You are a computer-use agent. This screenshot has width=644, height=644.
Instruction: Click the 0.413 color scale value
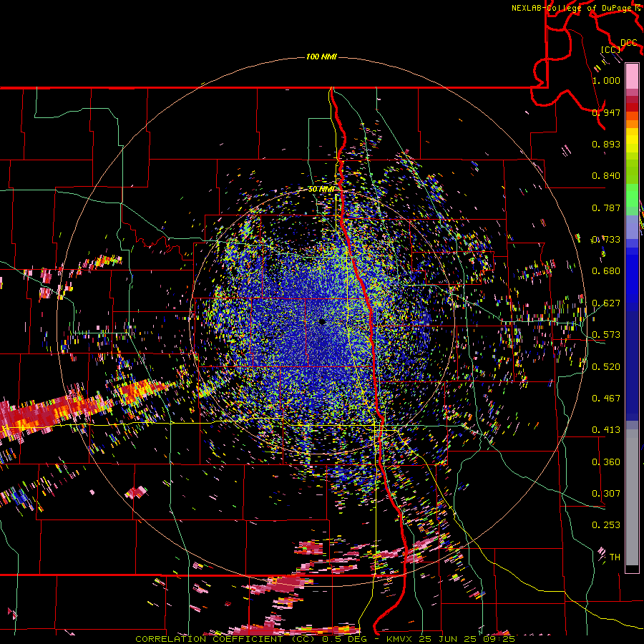pos(606,430)
